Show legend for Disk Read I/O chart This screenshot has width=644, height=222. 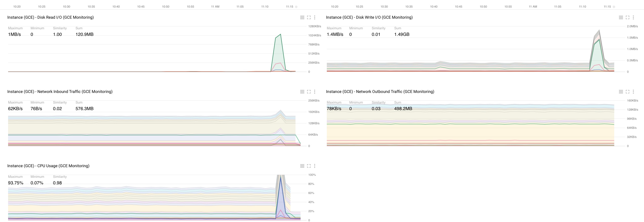(x=302, y=17)
